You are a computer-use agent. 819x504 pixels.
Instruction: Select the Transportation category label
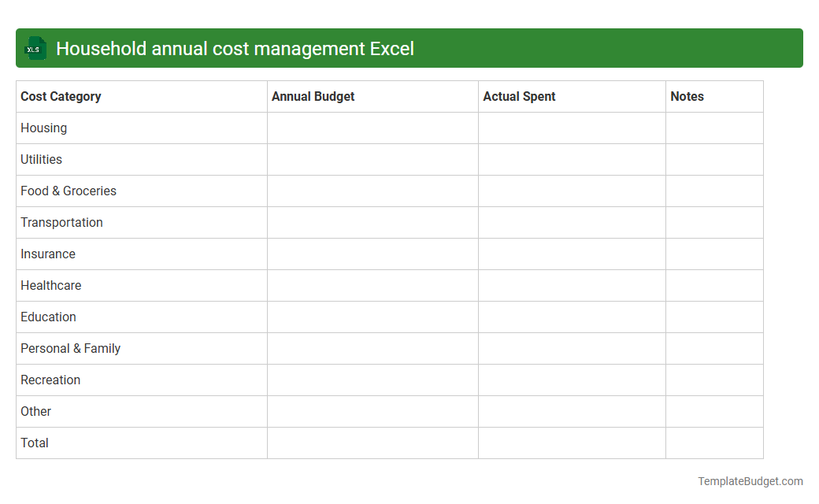[61, 222]
